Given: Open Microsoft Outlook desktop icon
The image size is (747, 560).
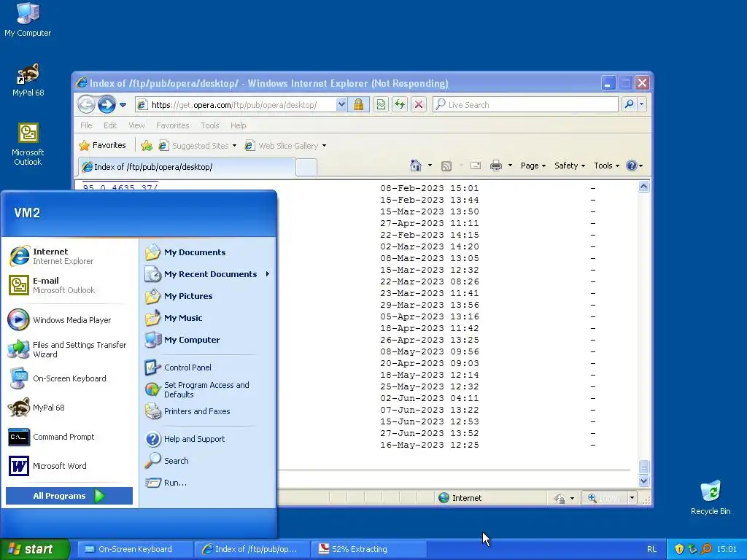Looking at the screenshot, I should click(x=28, y=144).
